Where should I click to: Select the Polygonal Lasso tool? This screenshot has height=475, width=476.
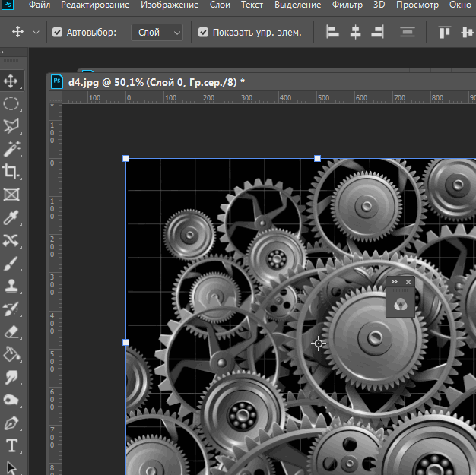[11, 126]
